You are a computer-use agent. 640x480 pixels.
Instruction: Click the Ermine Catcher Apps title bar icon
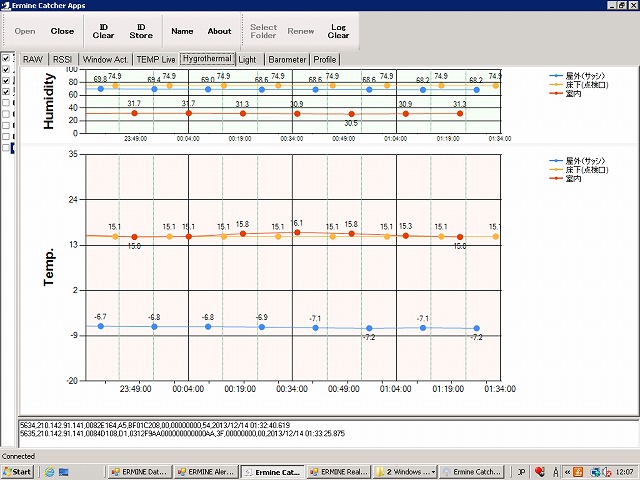click(7, 6)
